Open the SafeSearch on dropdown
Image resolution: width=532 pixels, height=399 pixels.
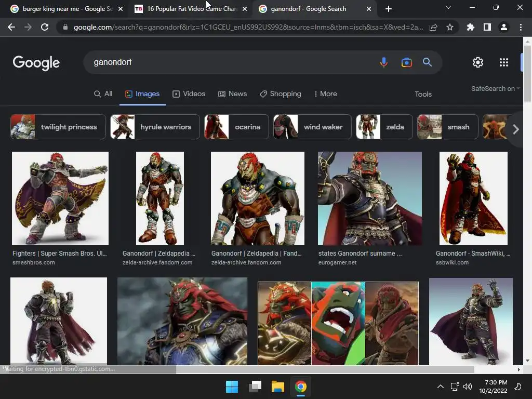[x=495, y=88]
